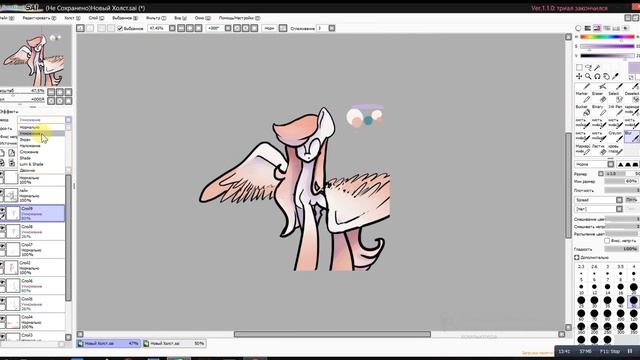Open the Редактировать menu
The width and height of the screenshot is (640, 360).
click(x=39, y=18)
